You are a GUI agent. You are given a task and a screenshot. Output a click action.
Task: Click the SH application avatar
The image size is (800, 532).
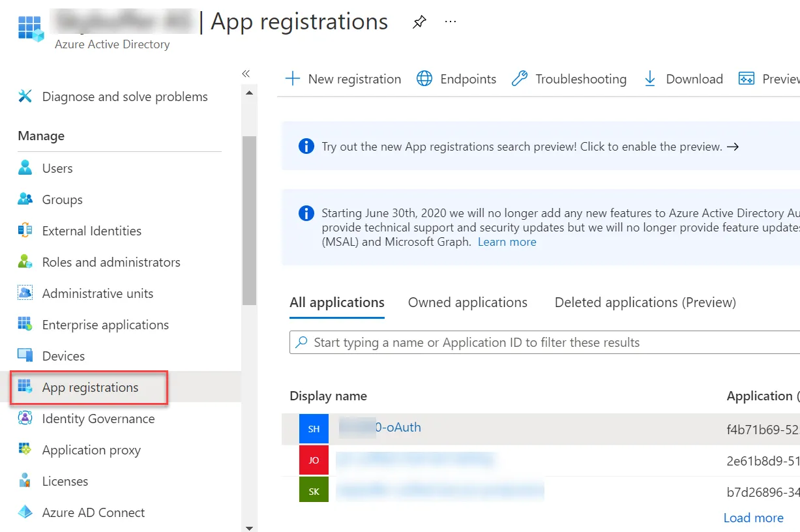click(314, 429)
